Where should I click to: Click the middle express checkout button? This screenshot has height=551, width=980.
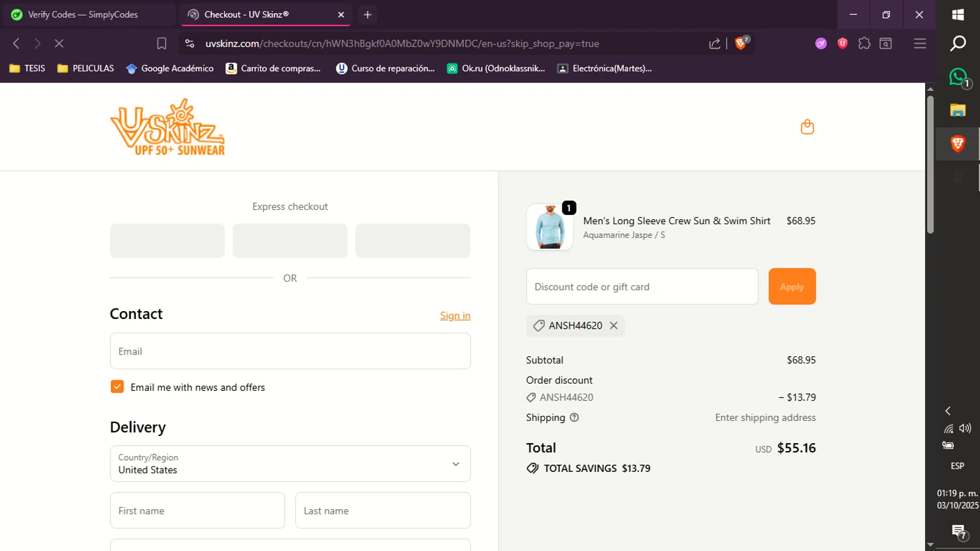point(290,241)
